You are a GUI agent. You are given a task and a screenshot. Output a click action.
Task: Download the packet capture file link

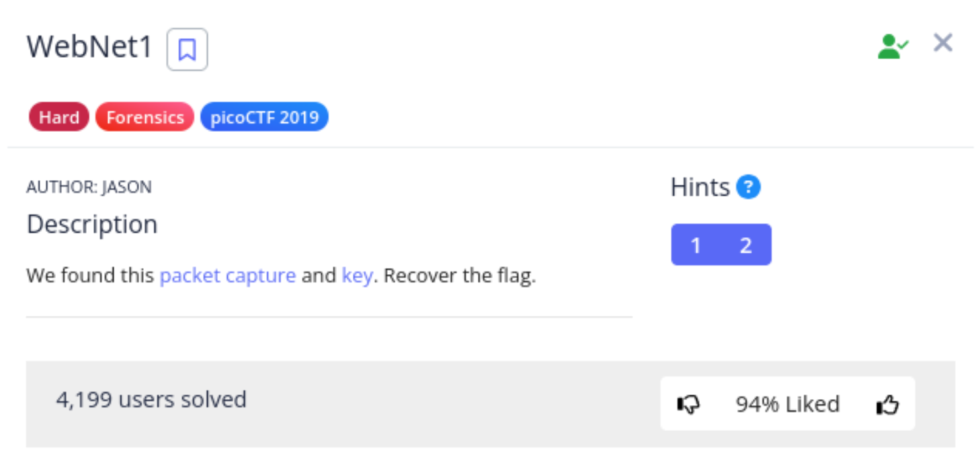click(x=228, y=276)
